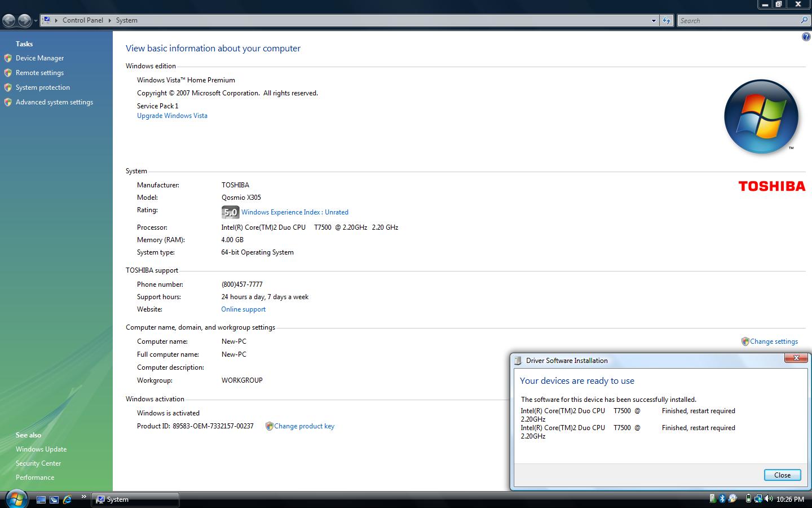Expand the arrow before Control Panel breadcrumb
Screen dimensions: 812x508
coord(56,20)
